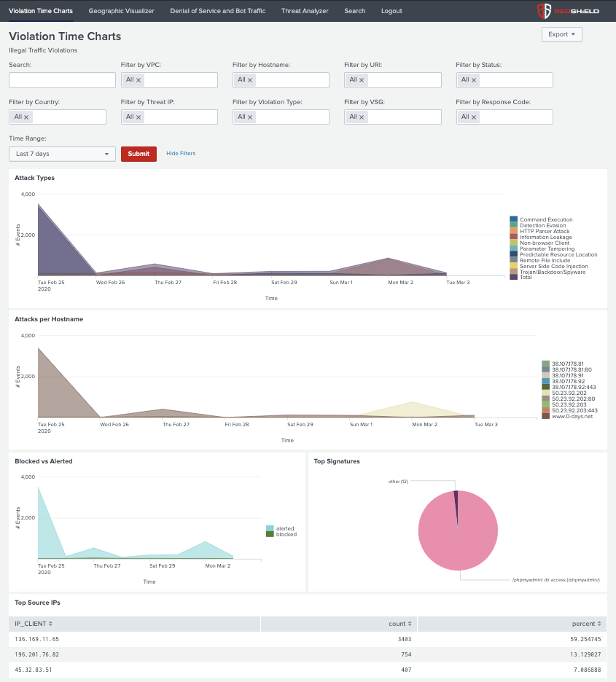Image resolution: width=616 pixels, height=682 pixels.
Task: Open the Time Range dropdown
Action: tap(62, 154)
